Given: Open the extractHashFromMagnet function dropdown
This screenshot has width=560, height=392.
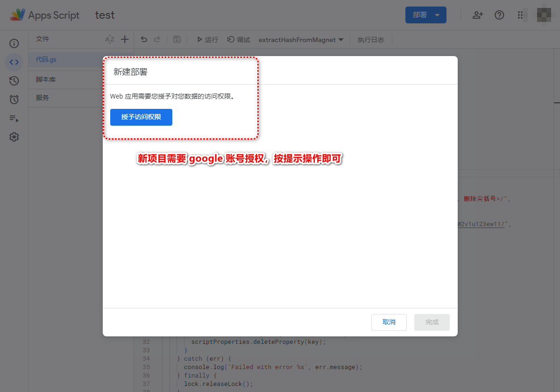Looking at the screenshot, I should pyautogui.click(x=301, y=40).
